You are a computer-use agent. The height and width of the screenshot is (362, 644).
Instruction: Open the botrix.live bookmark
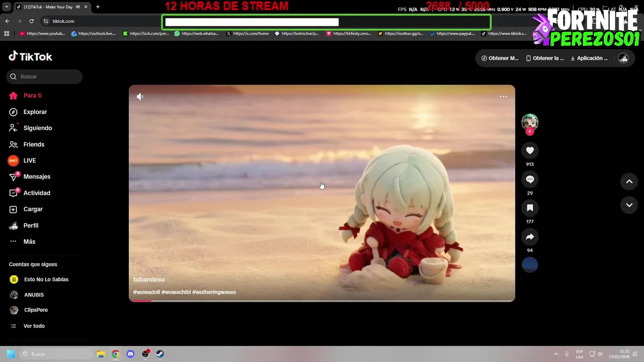click(x=297, y=34)
